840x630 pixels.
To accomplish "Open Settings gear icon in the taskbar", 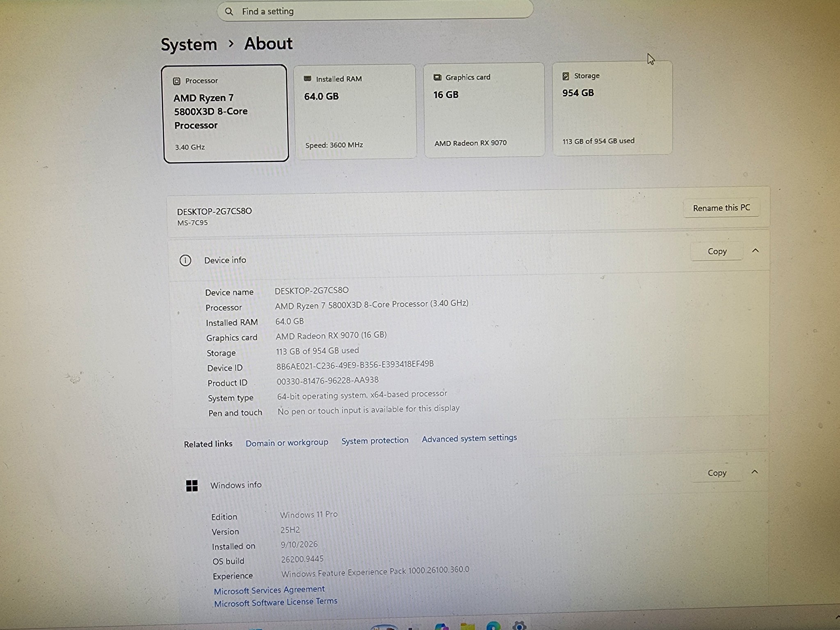I will pos(519,626).
